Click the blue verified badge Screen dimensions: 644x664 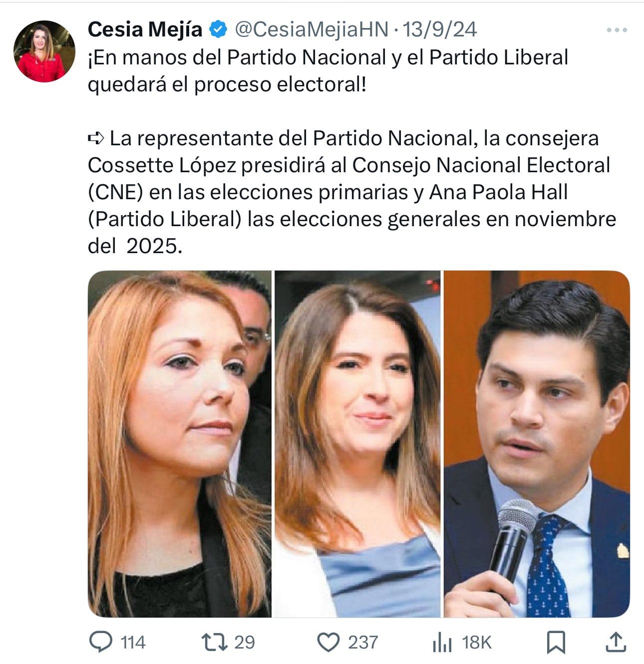coord(218,29)
